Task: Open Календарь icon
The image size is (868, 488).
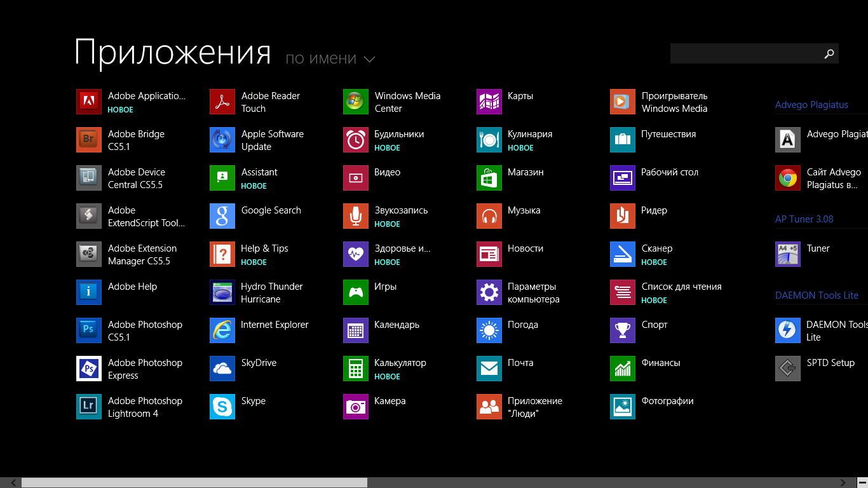Action: [x=356, y=330]
